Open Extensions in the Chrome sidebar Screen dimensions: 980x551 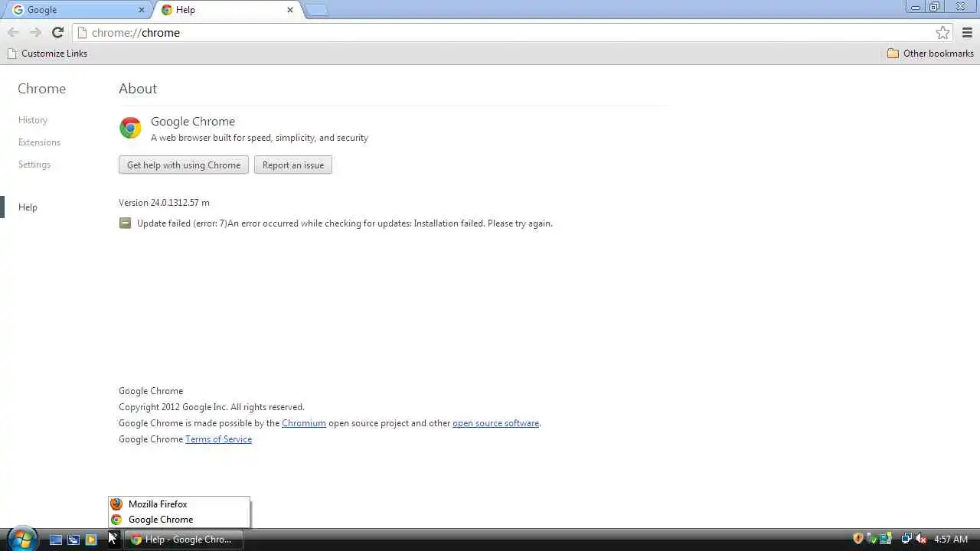click(x=39, y=142)
